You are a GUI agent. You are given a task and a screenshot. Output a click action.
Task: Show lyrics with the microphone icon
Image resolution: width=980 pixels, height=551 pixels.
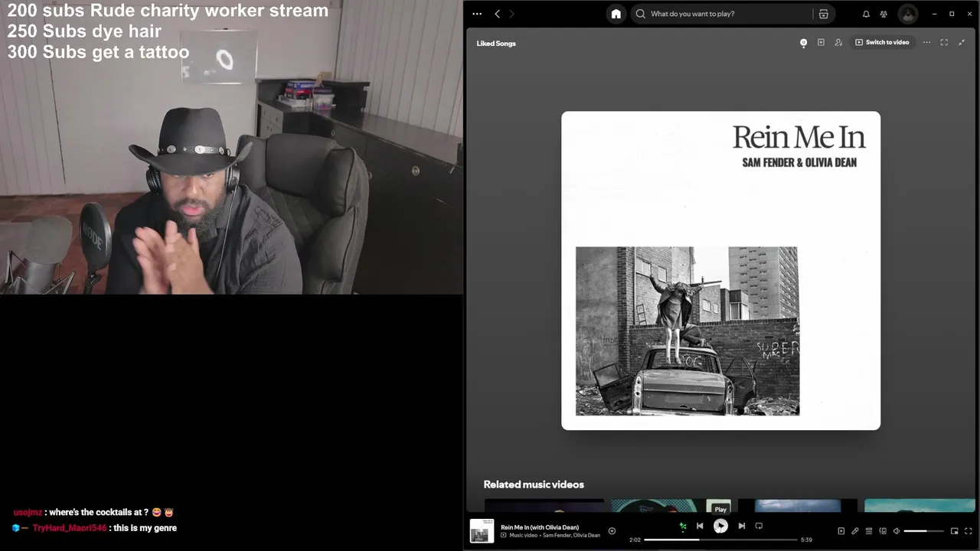(x=855, y=531)
